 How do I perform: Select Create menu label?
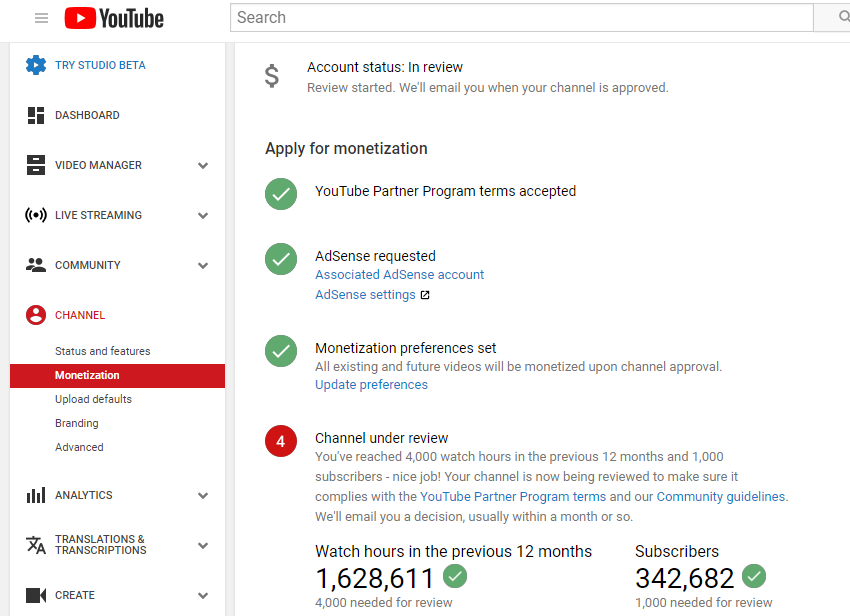[x=75, y=595]
